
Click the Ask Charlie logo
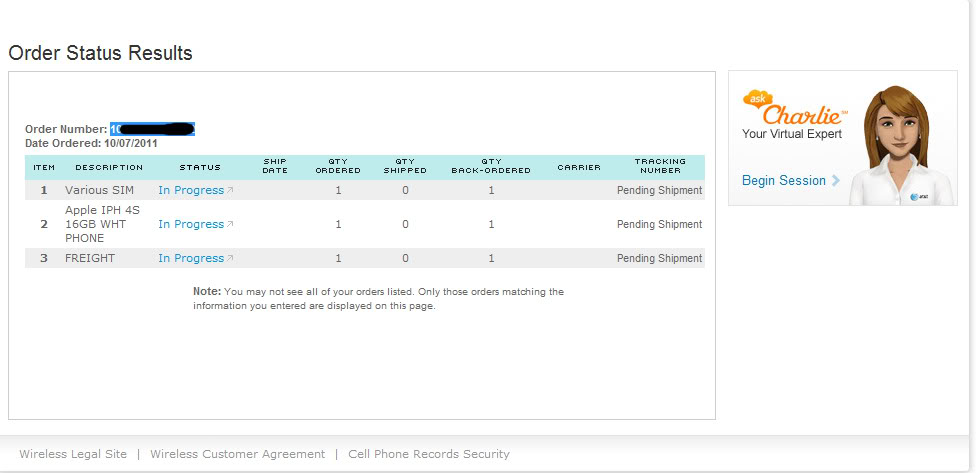(x=794, y=108)
